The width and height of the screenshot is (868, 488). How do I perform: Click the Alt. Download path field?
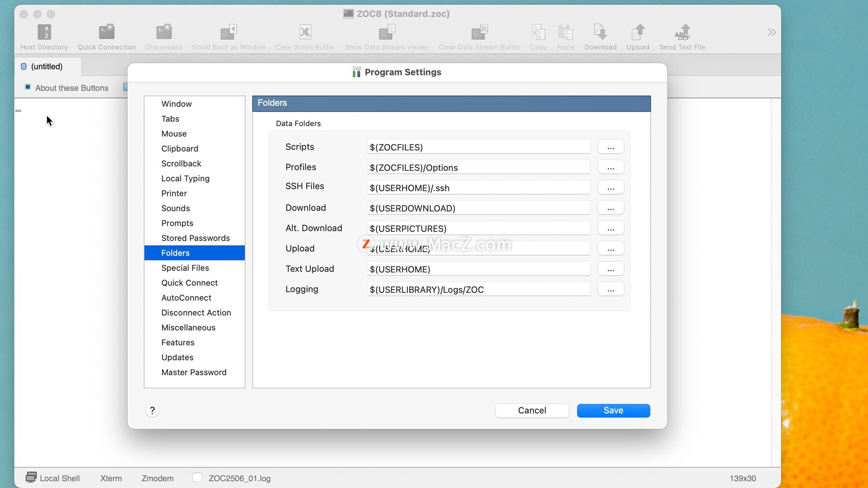pyautogui.click(x=478, y=228)
